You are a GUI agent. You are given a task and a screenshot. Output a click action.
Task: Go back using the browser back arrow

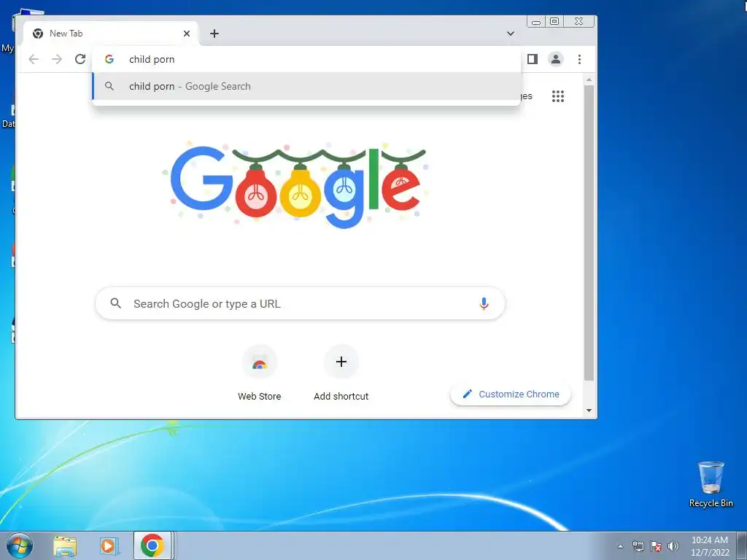[34, 59]
